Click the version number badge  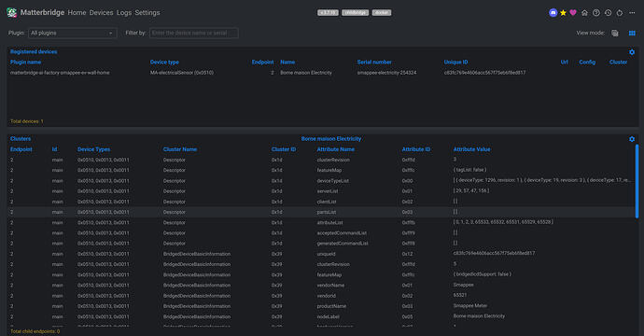pos(328,13)
